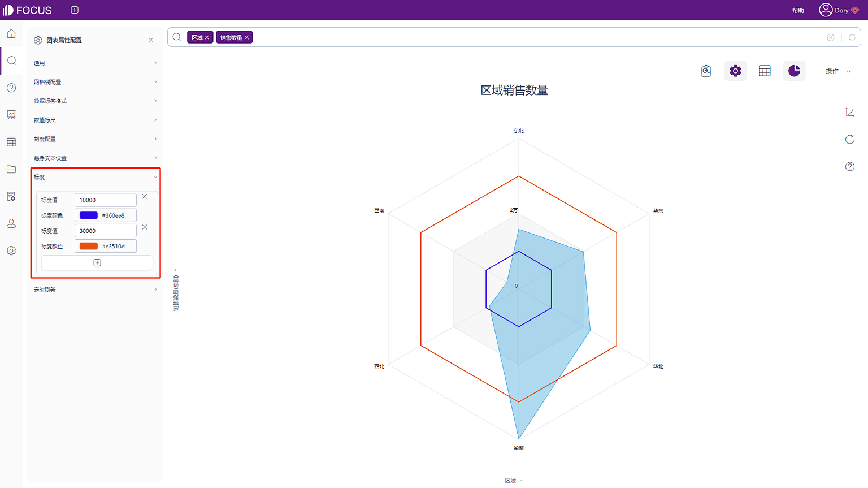Screen dimensions: 868x488
Task: Open the user management icon in the sidebar
Action: [11, 223]
